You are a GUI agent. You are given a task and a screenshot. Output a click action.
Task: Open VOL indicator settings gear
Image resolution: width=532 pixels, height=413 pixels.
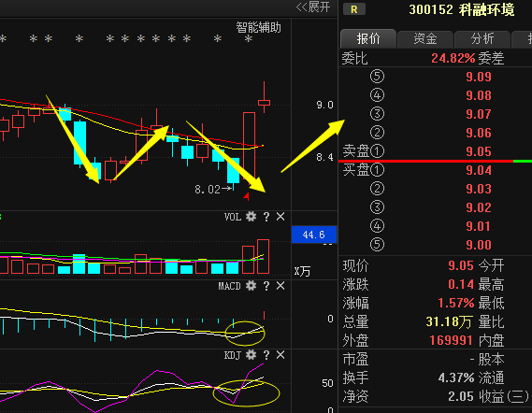click(x=251, y=217)
